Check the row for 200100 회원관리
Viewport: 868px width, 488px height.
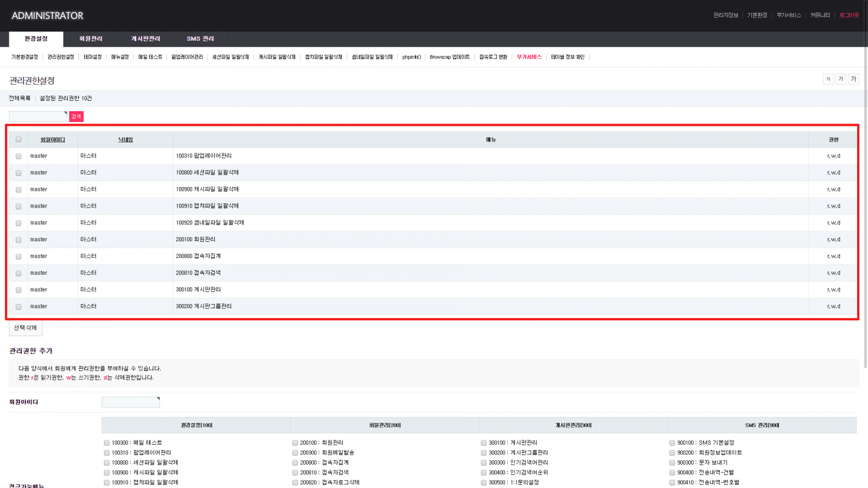(x=18, y=240)
